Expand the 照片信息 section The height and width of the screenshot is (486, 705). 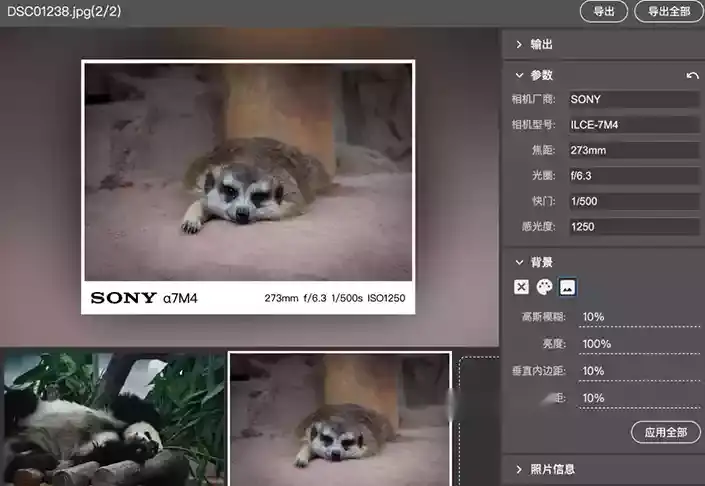click(x=519, y=469)
